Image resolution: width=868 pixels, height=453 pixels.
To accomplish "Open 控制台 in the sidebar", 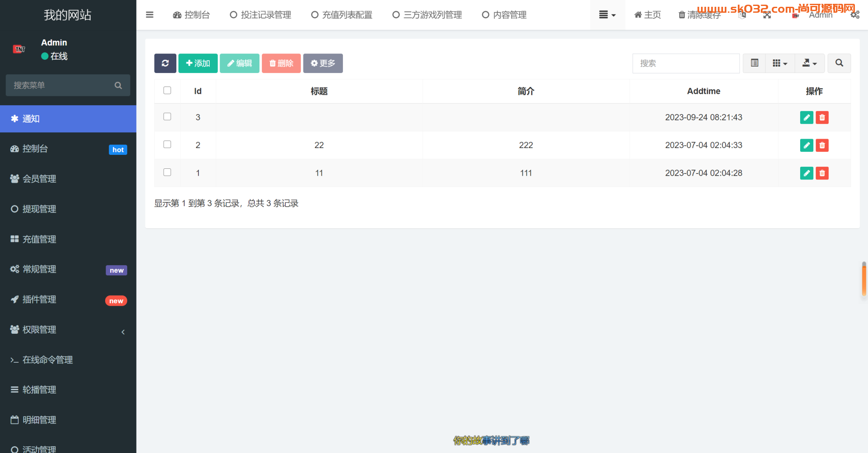I will pyautogui.click(x=68, y=149).
